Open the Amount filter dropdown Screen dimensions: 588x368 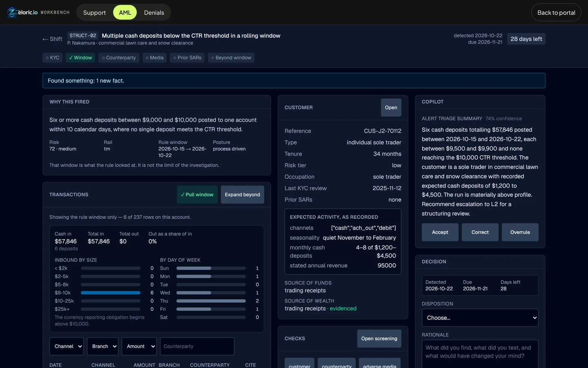click(139, 346)
